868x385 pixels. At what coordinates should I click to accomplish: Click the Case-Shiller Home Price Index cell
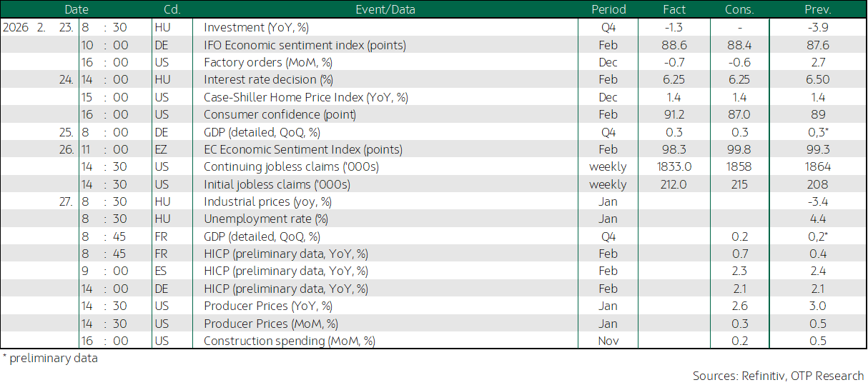(305, 97)
